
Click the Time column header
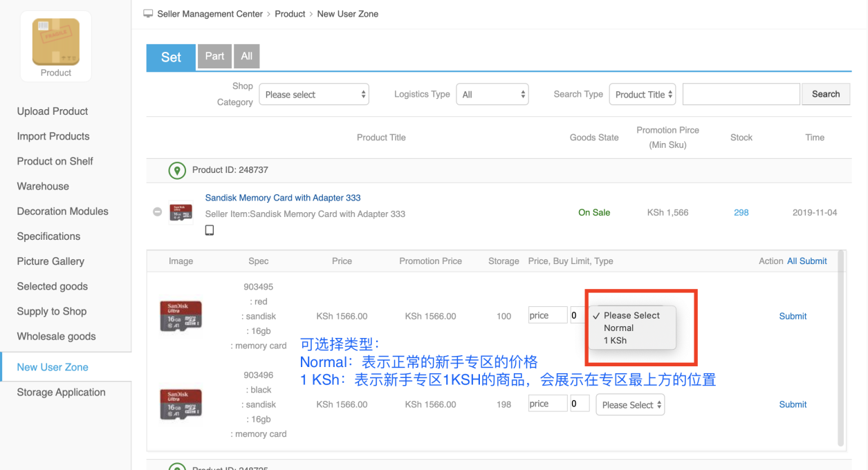tap(815, 138)
